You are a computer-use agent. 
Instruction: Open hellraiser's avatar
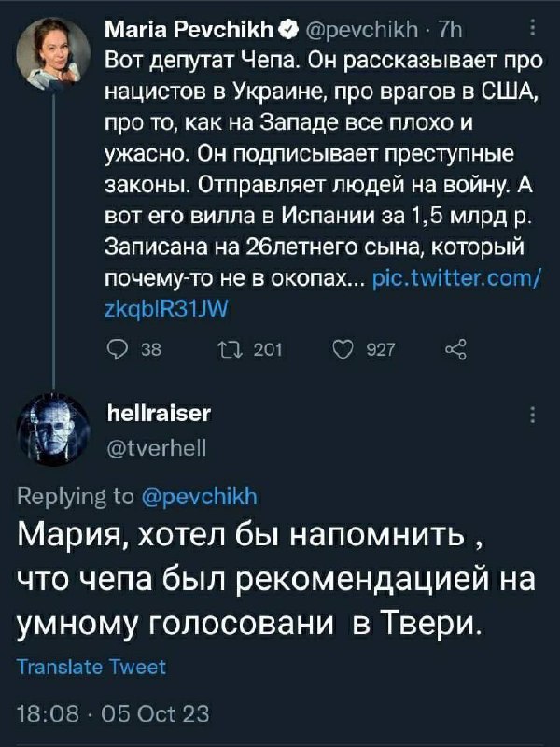[x=53, y=429]
